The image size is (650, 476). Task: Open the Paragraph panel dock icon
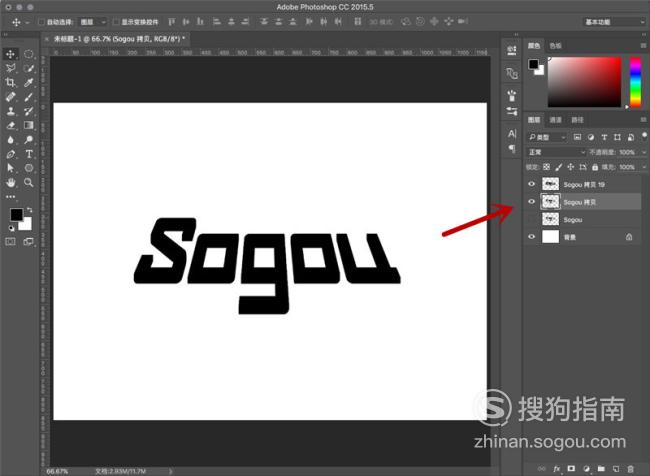click(x=512, y=148)
